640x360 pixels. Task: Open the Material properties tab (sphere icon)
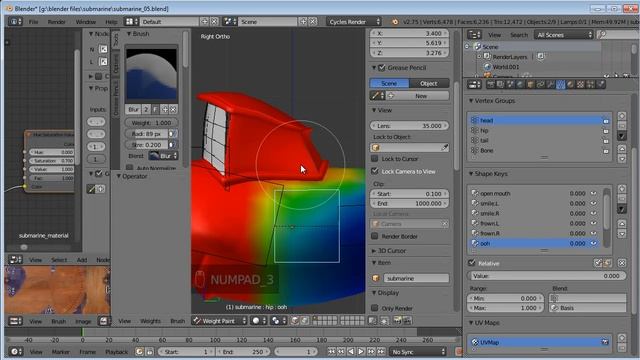pos(570,84)
